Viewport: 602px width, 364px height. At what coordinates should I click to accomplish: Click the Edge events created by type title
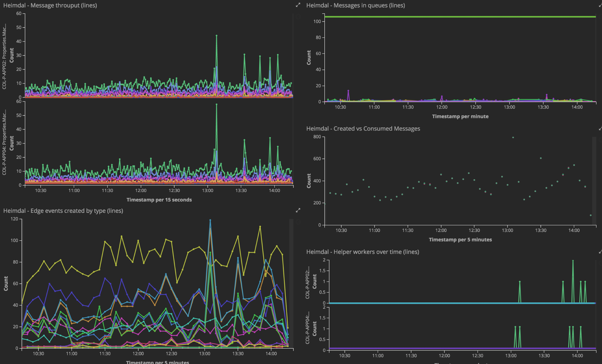click(63, 211)
